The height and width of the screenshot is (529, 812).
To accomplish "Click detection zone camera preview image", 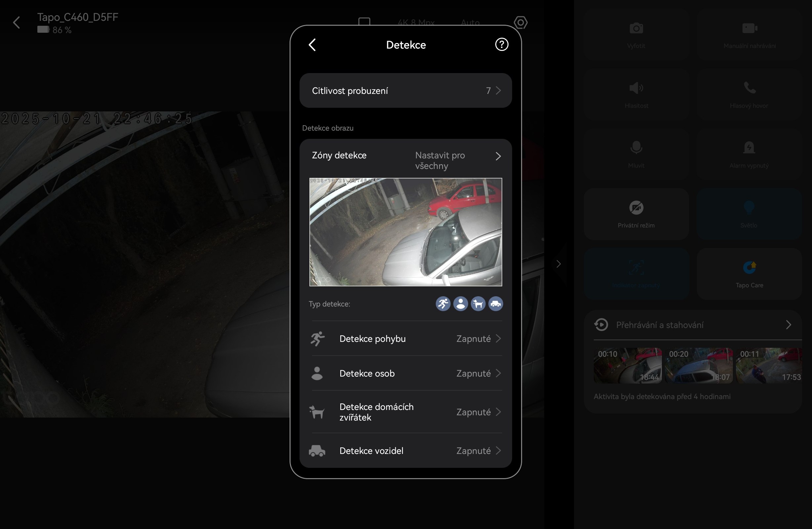I will [x=405, y=232].
